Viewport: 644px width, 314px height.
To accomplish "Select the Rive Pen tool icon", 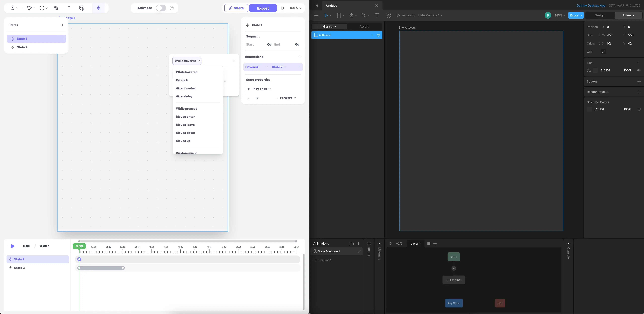I will [351, 15].
